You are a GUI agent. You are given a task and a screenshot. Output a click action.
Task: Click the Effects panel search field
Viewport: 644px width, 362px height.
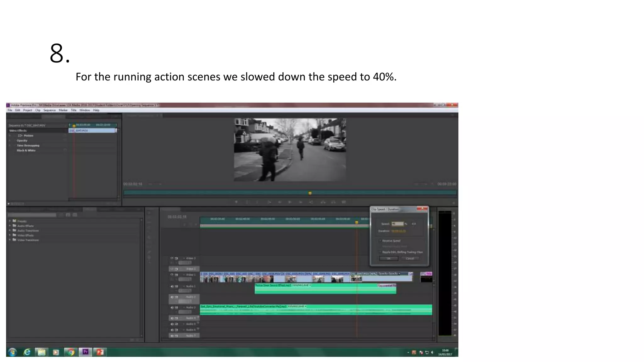click(x=32, y=215)
